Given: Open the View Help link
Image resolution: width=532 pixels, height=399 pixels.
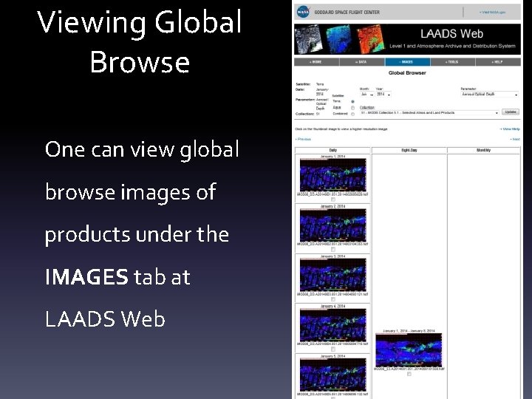Looking at the screenshot, I should click(x=510, y=129).
